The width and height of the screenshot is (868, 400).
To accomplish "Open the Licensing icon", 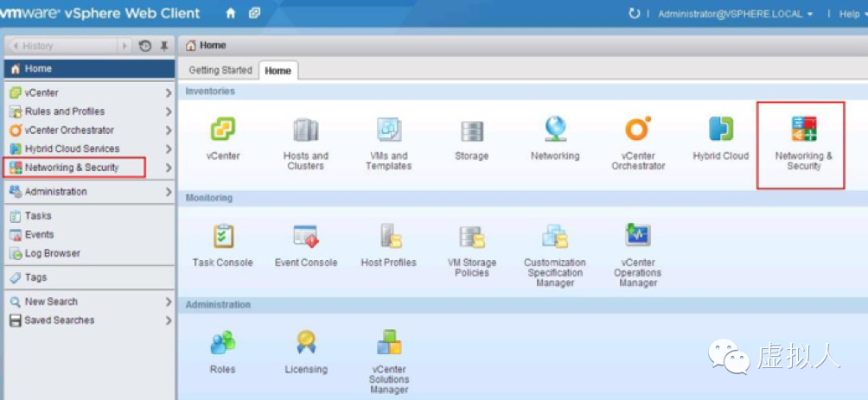I will [306, 342].
